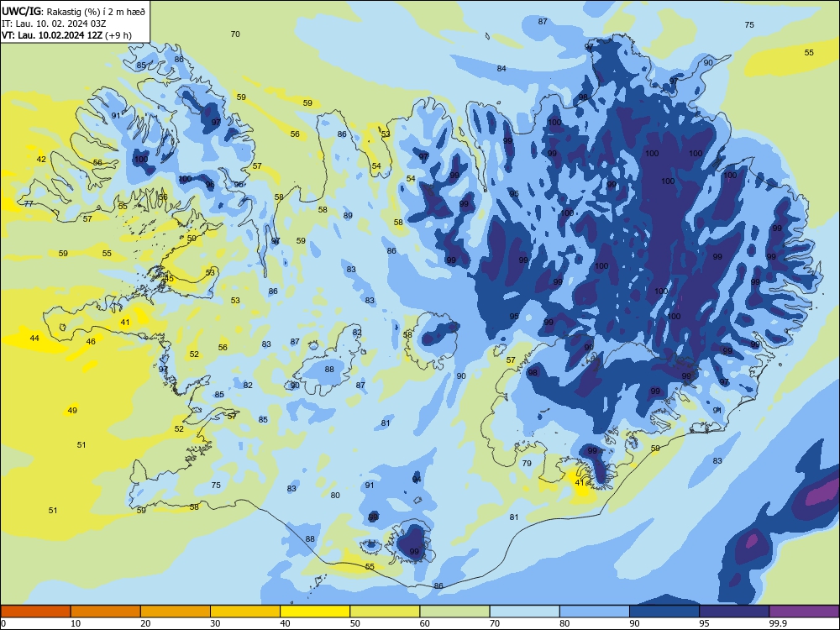Click the humidity value '45' on the map
This screenshot has height=630, width=840.
(170, 279)
